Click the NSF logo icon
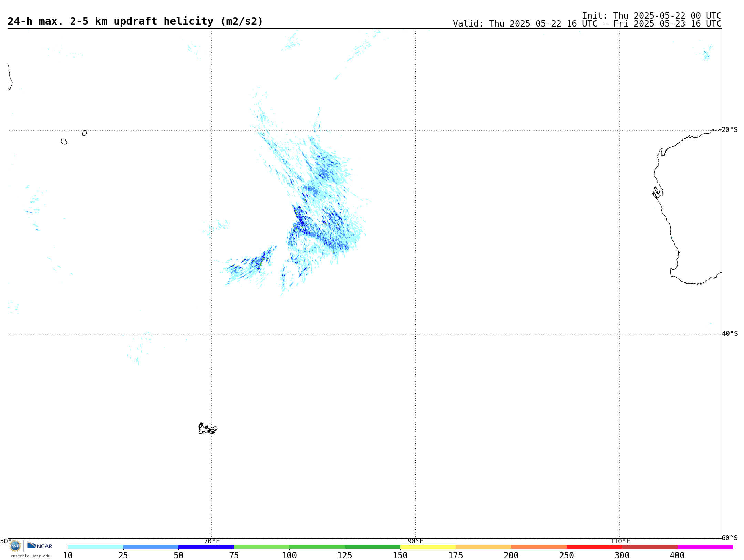 [15, 546]
